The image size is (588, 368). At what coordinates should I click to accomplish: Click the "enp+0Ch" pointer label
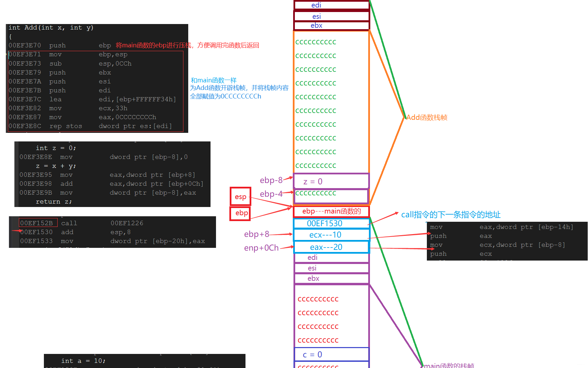(261, 248)
